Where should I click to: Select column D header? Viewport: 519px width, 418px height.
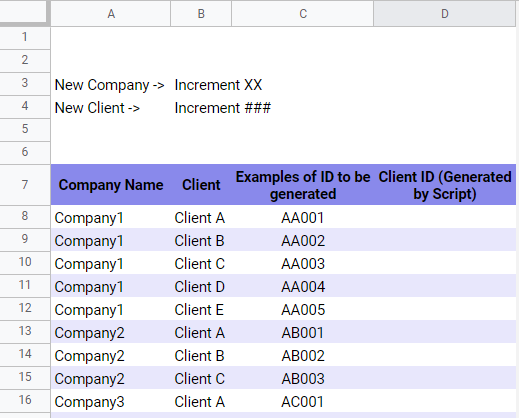pyautogui.click(x=445, y=14)
